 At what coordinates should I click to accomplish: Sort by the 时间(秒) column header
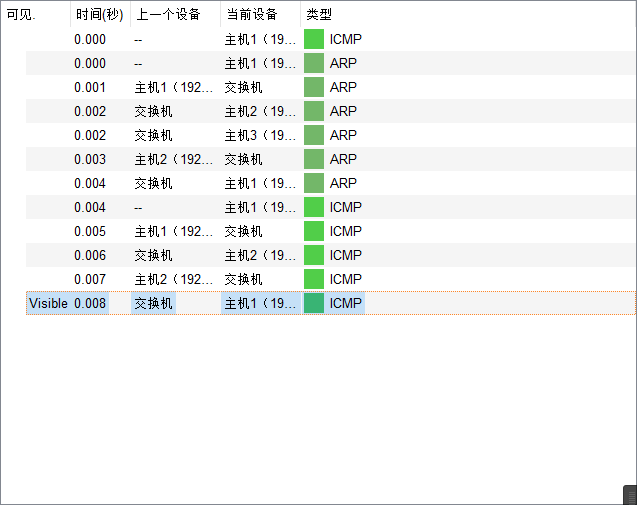(x=100, y=15)
